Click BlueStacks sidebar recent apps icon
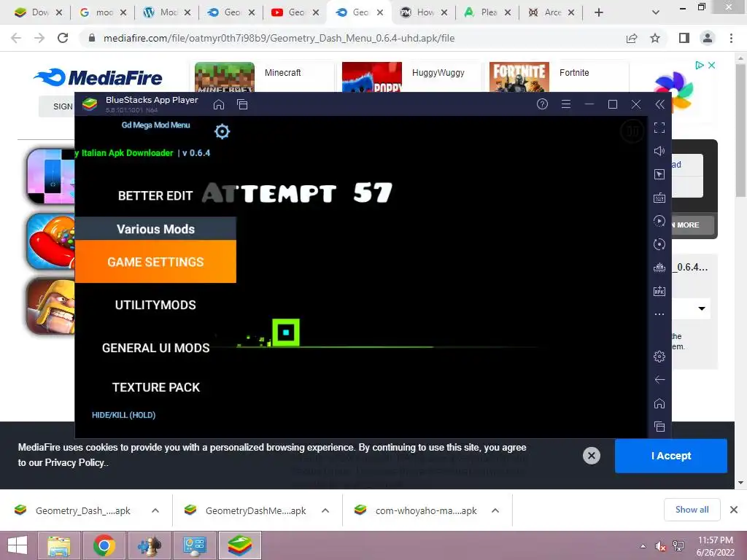The height and width of the screenshot is (560, 747). (x=659, y=427)
